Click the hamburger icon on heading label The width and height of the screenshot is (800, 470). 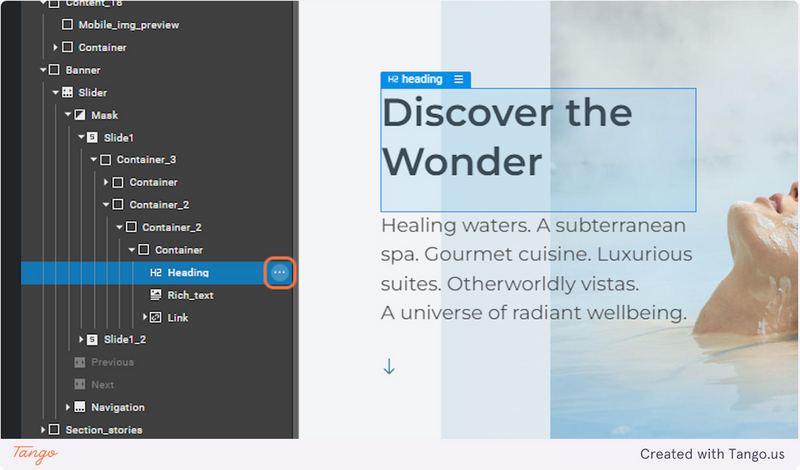click(459, 79)
